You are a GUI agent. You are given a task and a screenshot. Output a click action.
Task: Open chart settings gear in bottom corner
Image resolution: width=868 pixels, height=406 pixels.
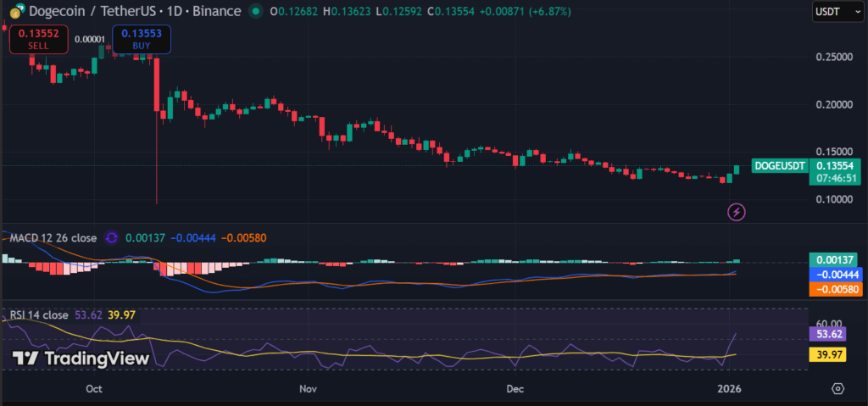pyautogui.click(x=837, y=388)
